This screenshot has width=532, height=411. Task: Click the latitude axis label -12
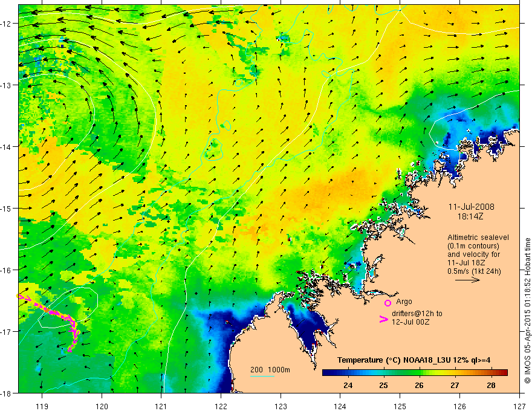(7, 24)
